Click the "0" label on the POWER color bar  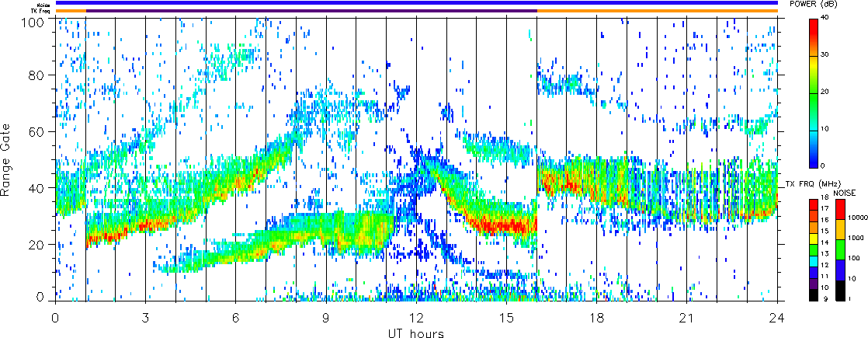825,166
